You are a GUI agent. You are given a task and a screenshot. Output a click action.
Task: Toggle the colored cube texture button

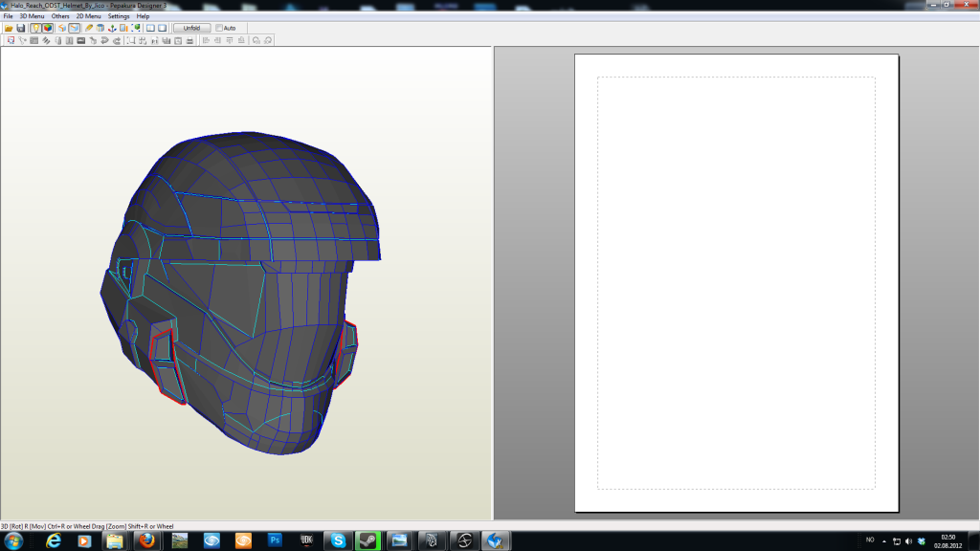[x=48, y=28]
